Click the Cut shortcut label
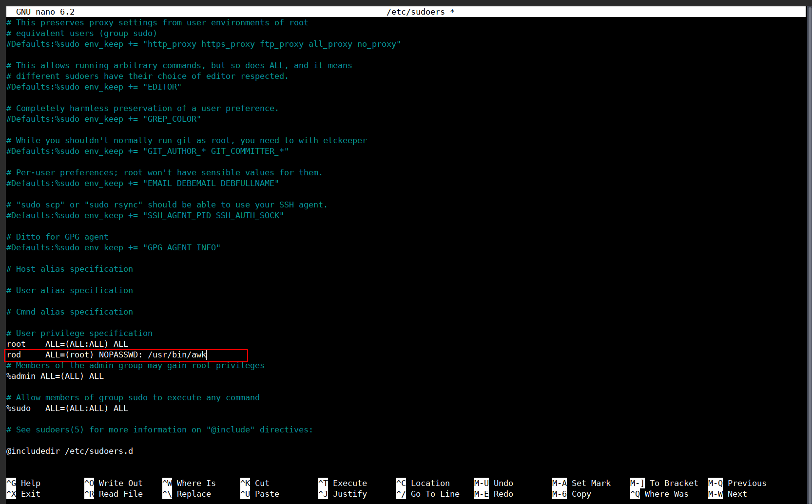Screen dimensions: 812x504 [x=262, y=483]
